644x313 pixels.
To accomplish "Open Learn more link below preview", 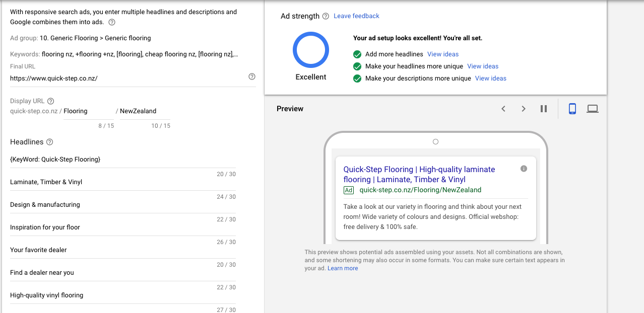I will (x=343, y=268).
